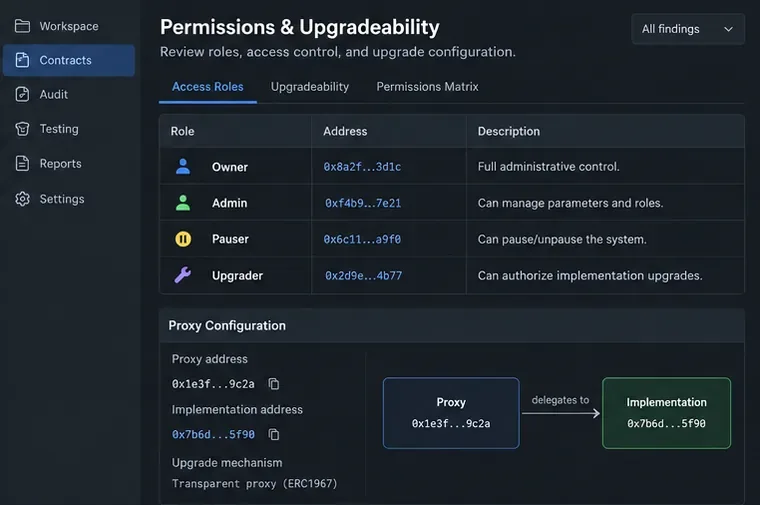
Task: Select Contracts in the sidebar
Action: tap(69, 60)
